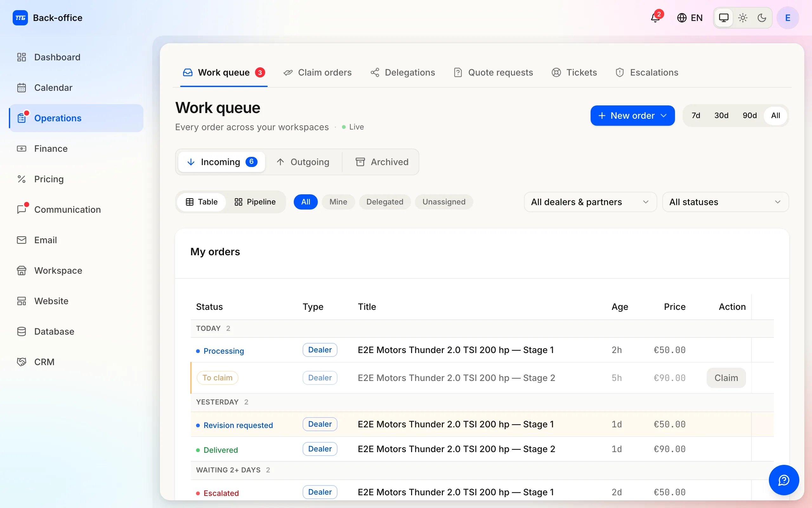Enable dark theme moon icon
The image size is (812, 508).
pos(762,17)
